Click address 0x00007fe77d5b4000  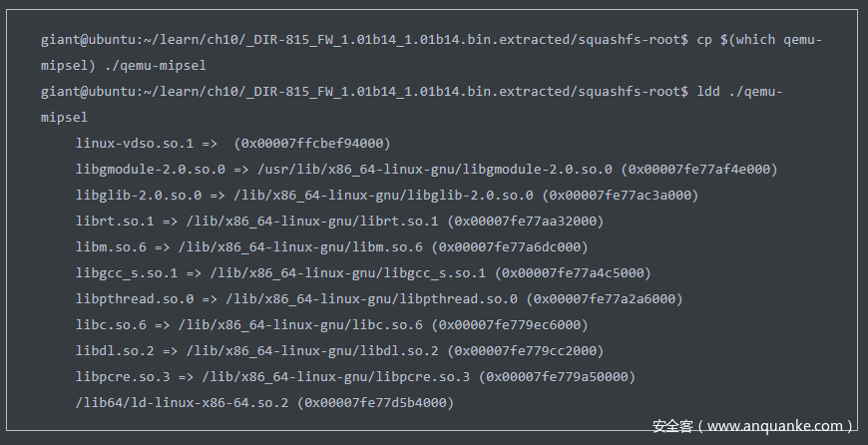[x=375, y=403]
